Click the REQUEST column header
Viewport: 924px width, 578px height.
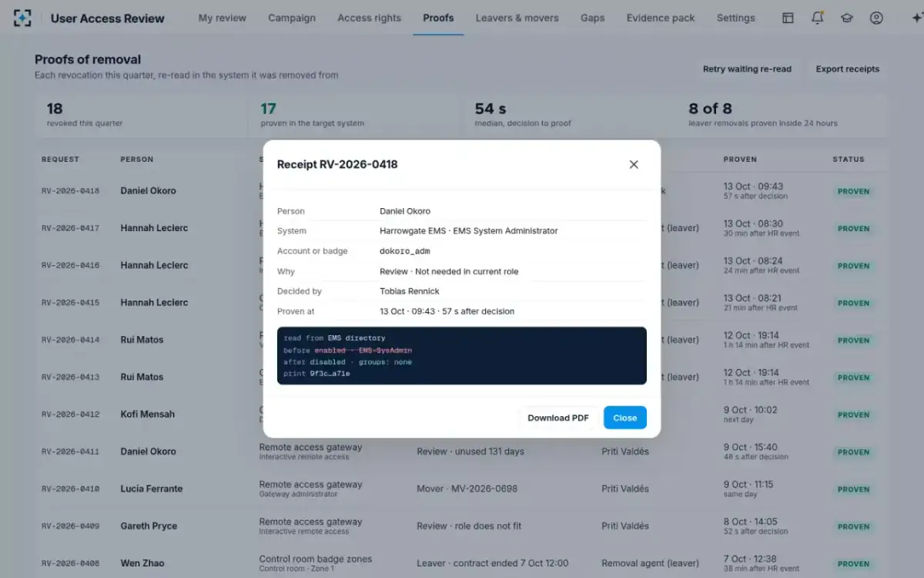(x=60, y=160)
